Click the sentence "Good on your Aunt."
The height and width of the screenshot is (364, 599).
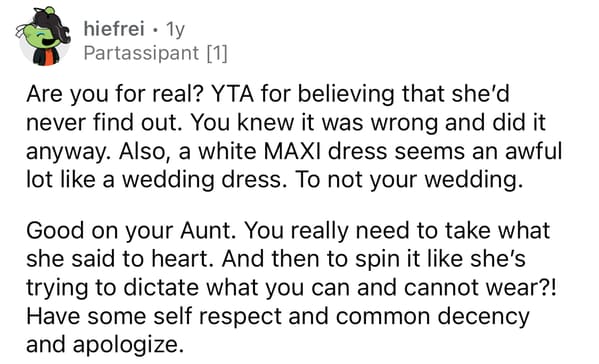pos(131,231)
